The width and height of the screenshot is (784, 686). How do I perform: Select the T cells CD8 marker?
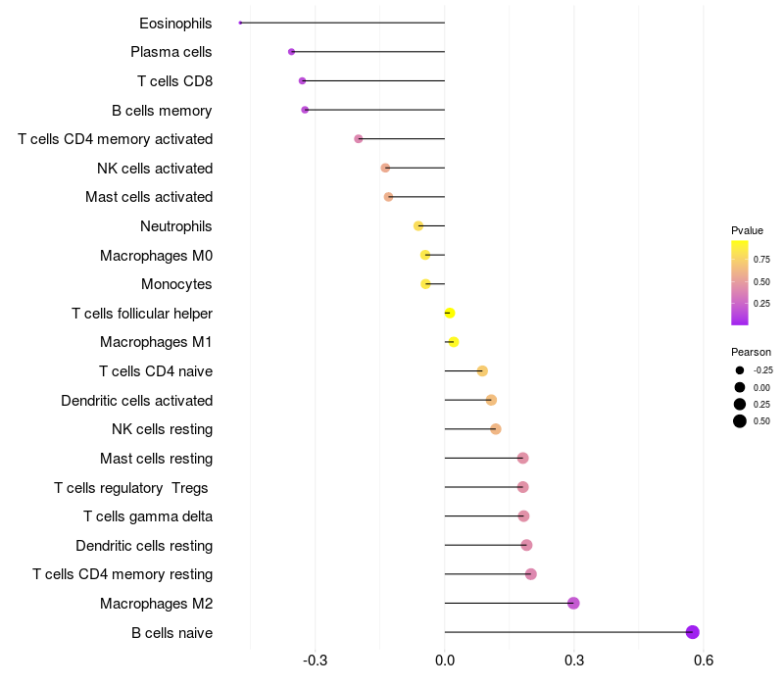click(x=302, y=80)
